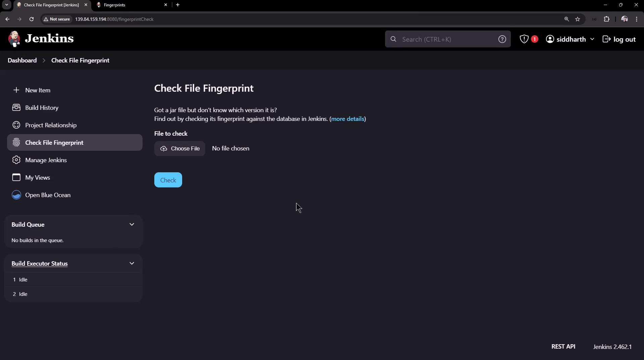Click the Check File Fingerprint page heading
644x360 pixels.
click(204, 88)
